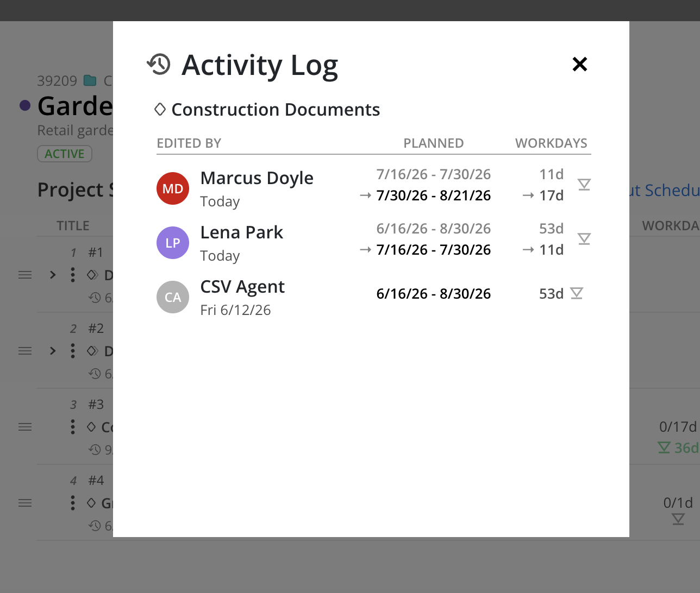Open the three-dot menu for row #1
Image resolution: width=700 pixels, height=593 pixels.
pyautogui.click(x=73, y=275)
